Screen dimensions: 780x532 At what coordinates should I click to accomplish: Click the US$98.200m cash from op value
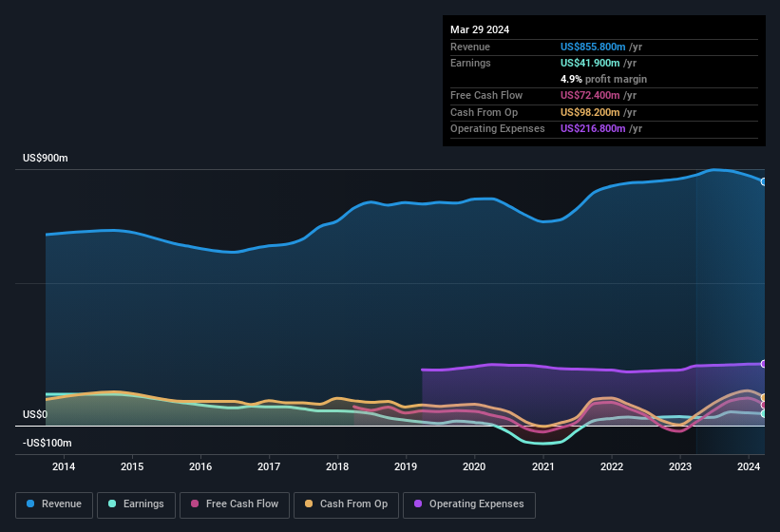(x=590, y=112)
